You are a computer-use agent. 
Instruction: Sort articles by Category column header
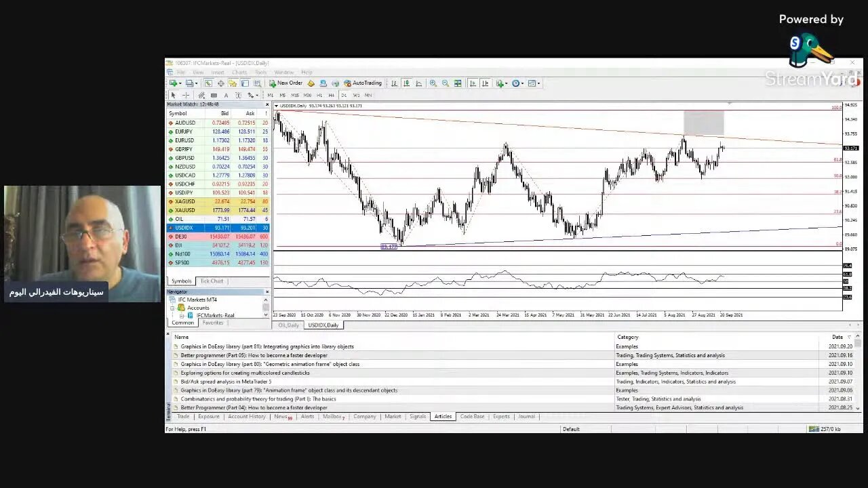[x=628, y=337]
